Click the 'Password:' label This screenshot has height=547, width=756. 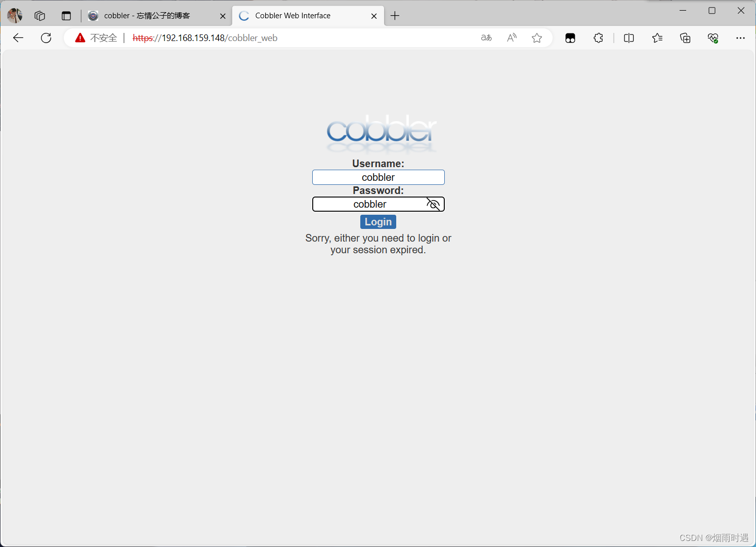[x=379, y=190]
